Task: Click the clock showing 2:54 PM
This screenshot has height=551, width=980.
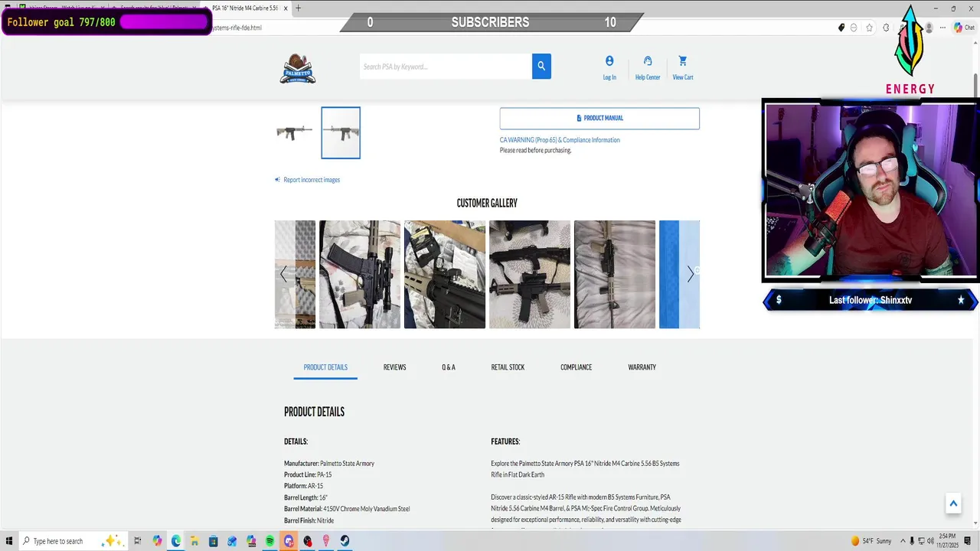Action: pos(948,541)
